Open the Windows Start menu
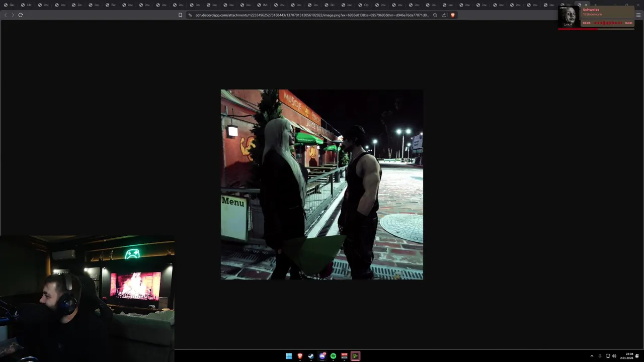The image size is (644, 362). coord(289,356)
